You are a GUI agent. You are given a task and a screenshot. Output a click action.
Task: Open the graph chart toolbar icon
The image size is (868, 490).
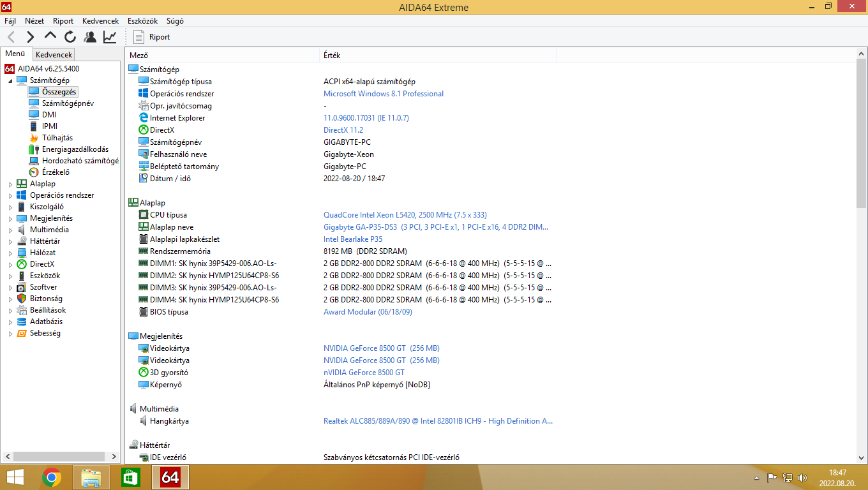tap(110, 37)
